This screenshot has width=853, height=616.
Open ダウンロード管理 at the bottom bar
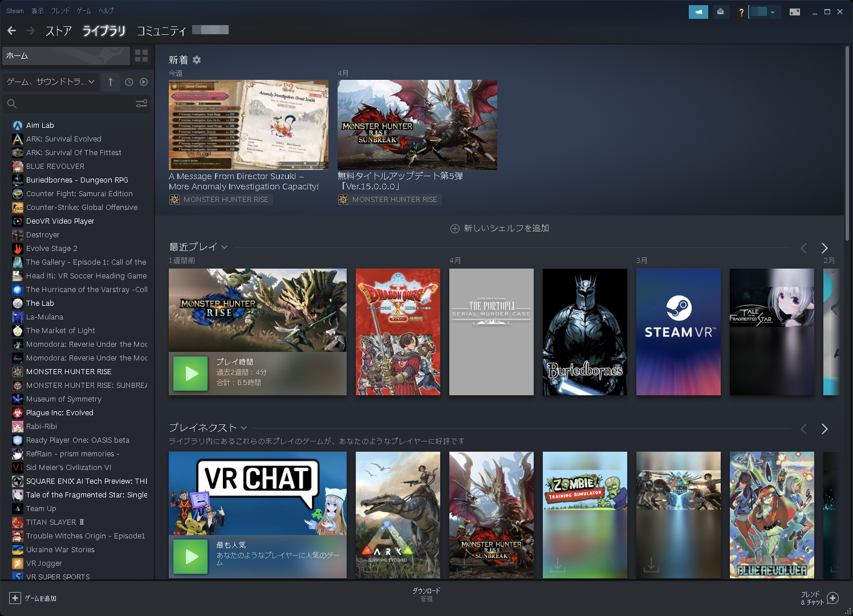(x=427, y=595)
